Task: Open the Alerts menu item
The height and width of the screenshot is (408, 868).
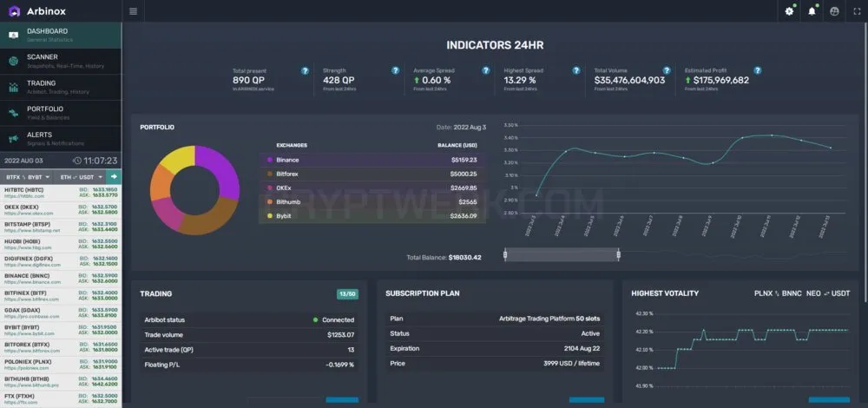Action: coord(61,139)
